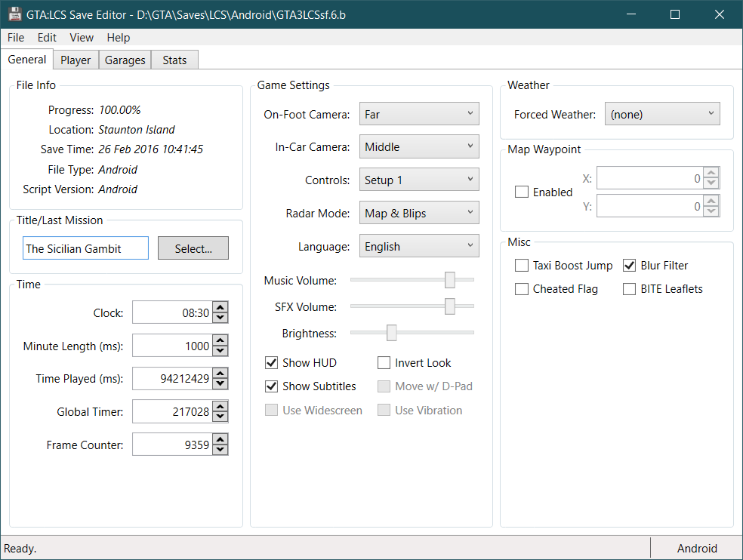The image size is (743, 560).
Task: Click the Map Waypoint Y field
Action: pos(650,206)
